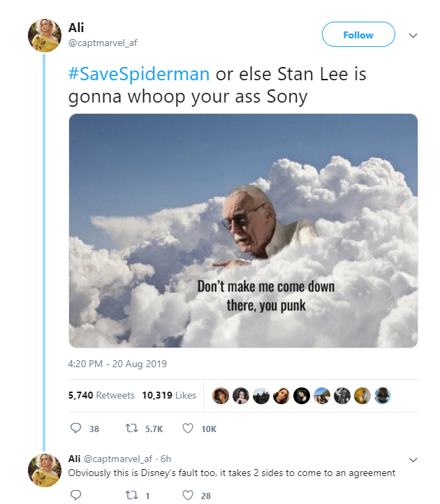Retweet the main Stan Lee tweet
This screenshot has width=440, height=504.
coord(131,429)
